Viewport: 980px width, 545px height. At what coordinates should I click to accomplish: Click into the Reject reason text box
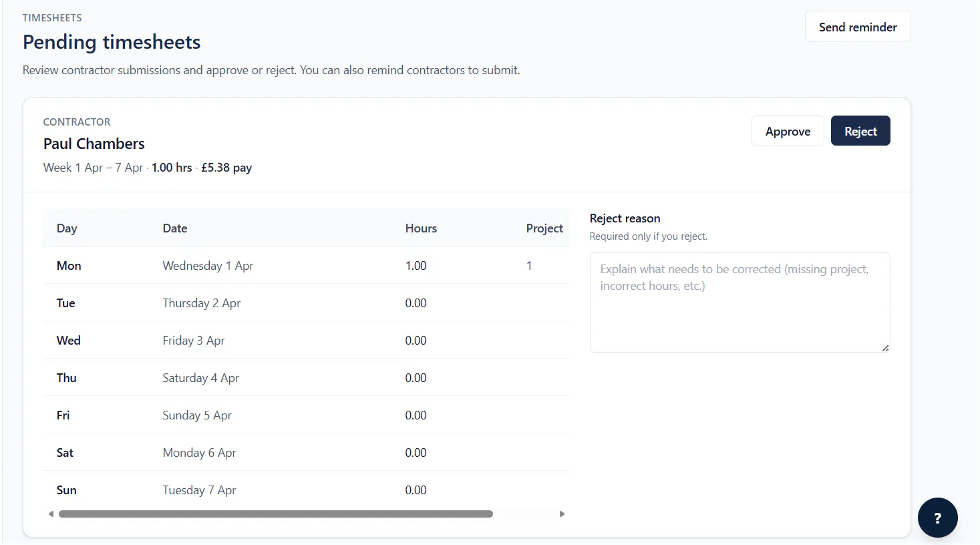(740, 302)
